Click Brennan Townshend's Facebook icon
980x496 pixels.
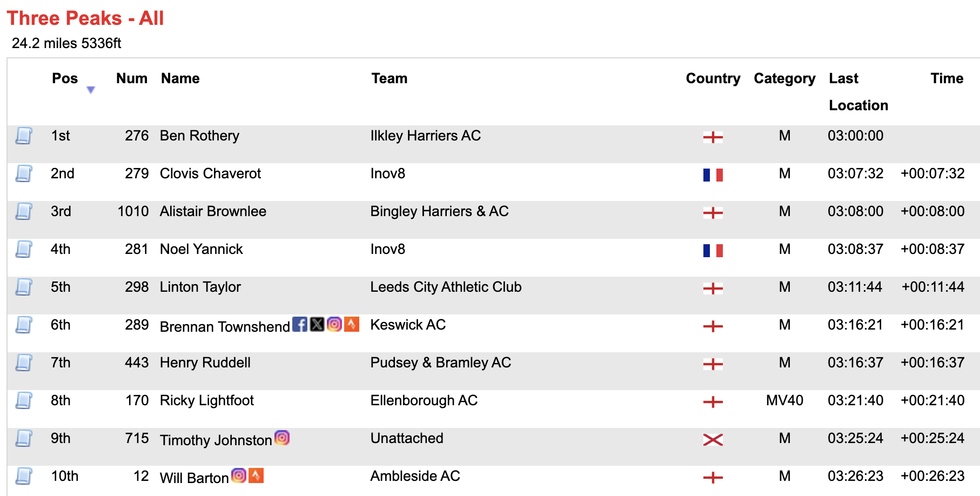coord(300,324)
